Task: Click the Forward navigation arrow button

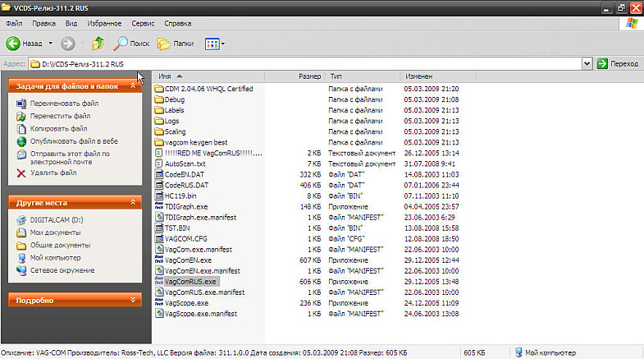Action: click(x=67, y=43)
